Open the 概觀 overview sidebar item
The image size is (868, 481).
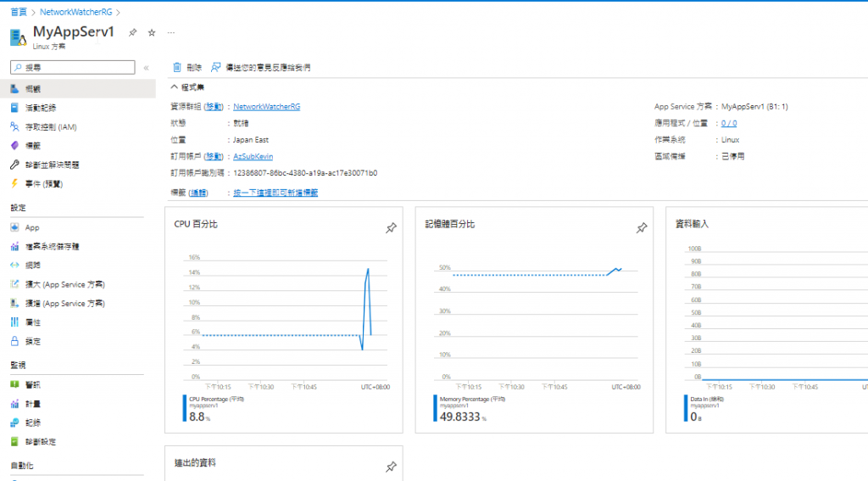click(x=77, y=89)
